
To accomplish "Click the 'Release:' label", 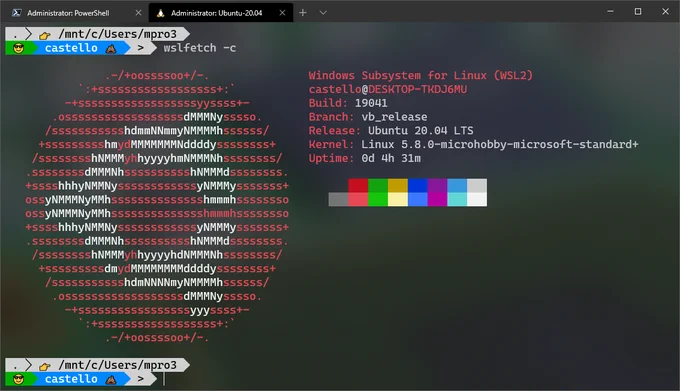I will (x=334, y=130).
